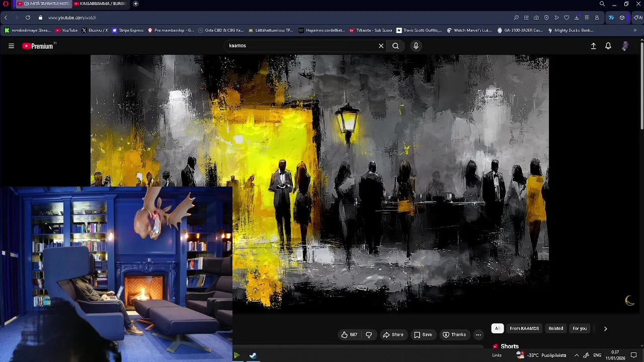This screenshot has height=362, width=644.
Task: Open the Opera player flow arrow icon
Action: (556, 18)
